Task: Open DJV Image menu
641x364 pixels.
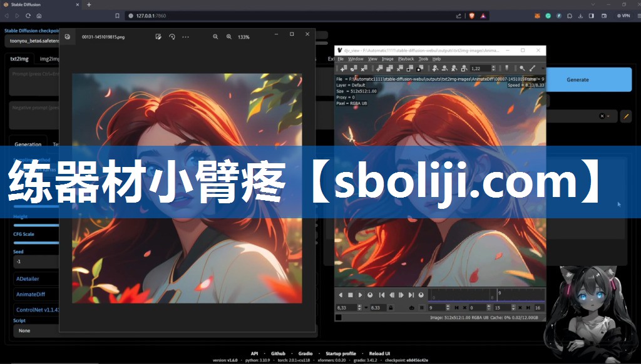Action: (387, 59)
